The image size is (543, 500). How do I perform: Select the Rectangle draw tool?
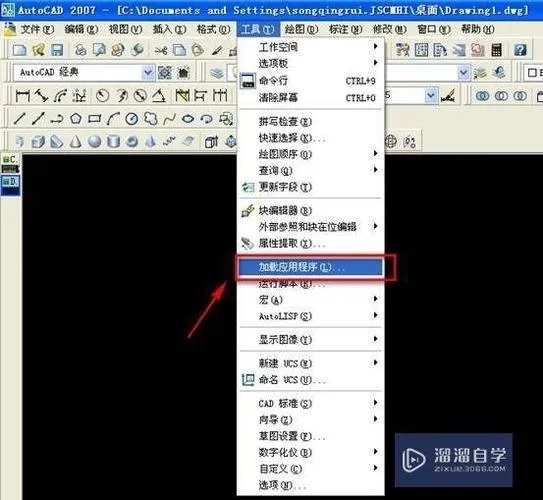point(95,119)
